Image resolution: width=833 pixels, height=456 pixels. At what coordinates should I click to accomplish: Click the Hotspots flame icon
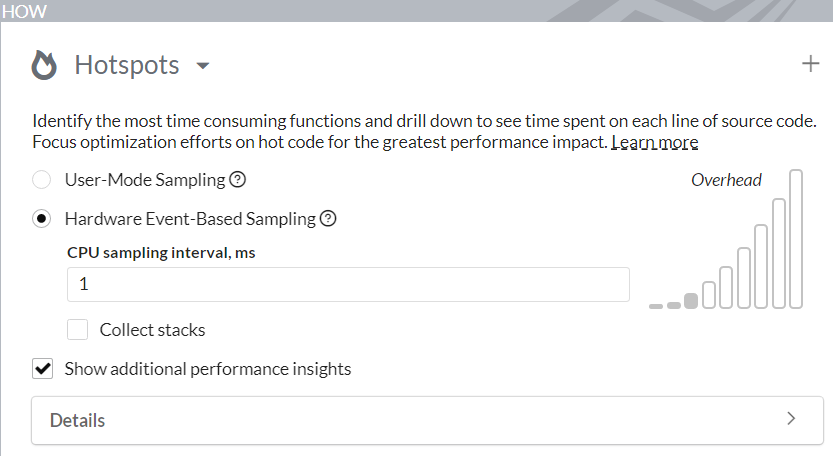tap(45, 66)
